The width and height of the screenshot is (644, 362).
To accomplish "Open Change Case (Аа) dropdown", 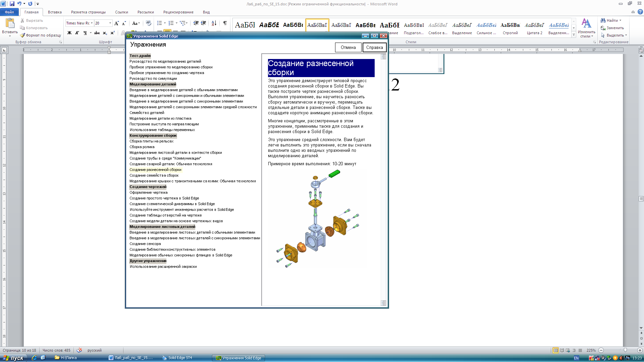I will pos(136,23).
